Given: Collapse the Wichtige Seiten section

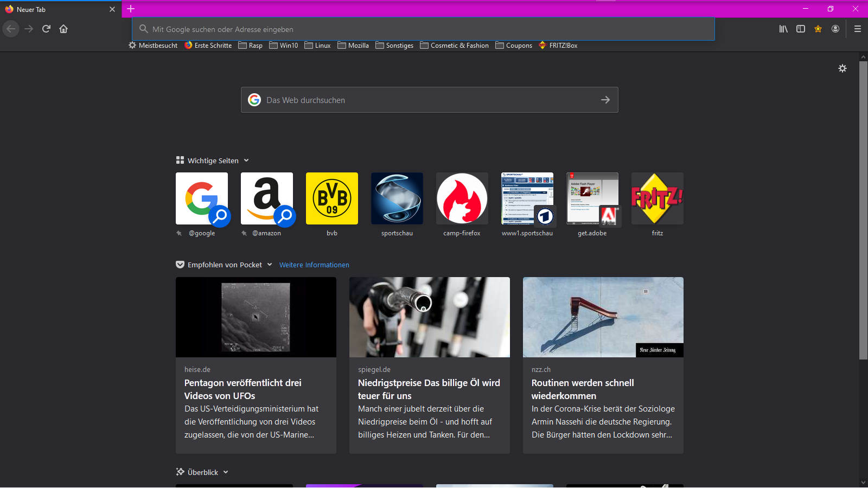Looking at the screenshot, I should tap(246, 160).
